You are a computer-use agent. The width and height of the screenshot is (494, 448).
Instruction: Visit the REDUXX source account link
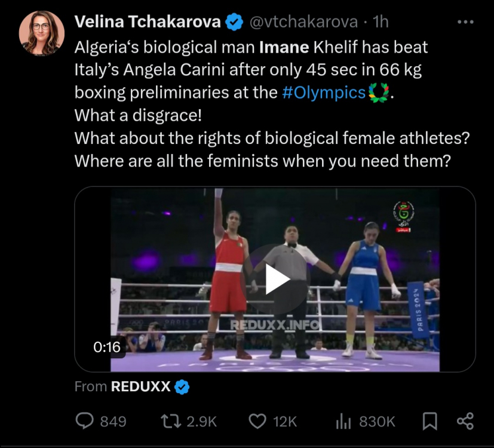(141, 387)
